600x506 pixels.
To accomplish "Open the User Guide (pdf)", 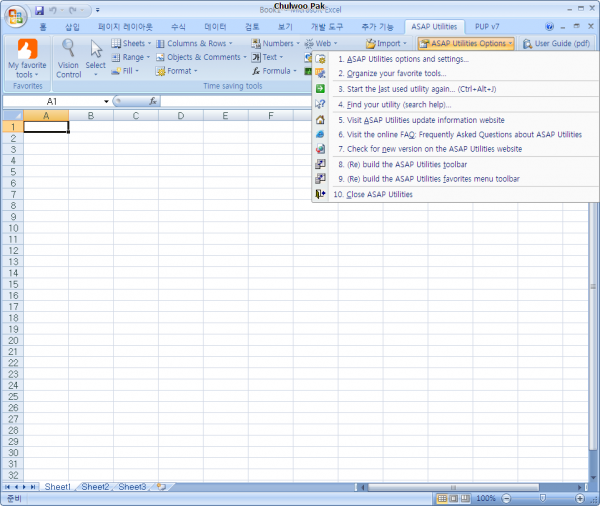I will pos(557,43).
